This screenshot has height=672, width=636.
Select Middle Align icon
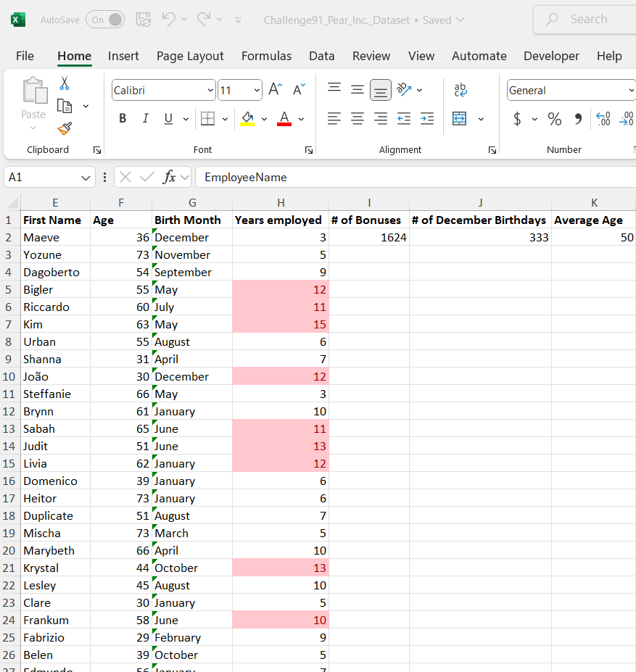[x=358, y=90]
